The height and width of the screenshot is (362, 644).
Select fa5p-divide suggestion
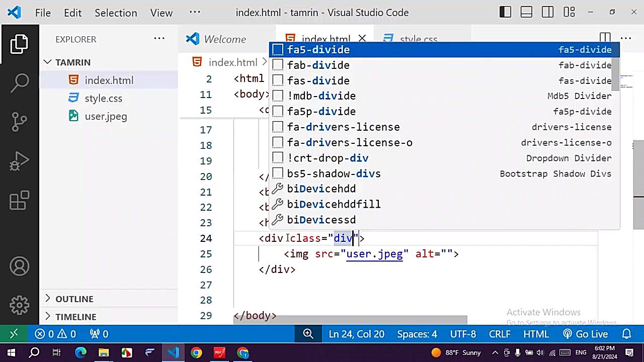pos(441,112)
